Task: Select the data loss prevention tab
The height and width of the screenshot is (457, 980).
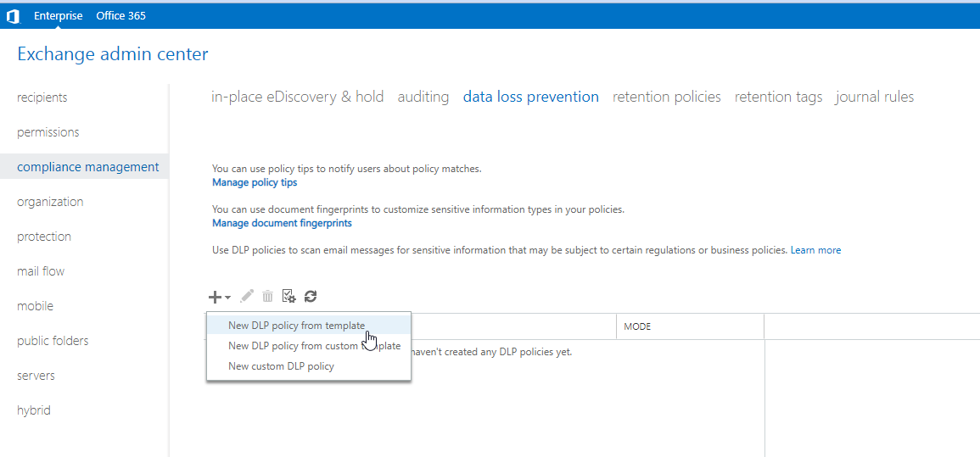Action: (x=530, y=97)
